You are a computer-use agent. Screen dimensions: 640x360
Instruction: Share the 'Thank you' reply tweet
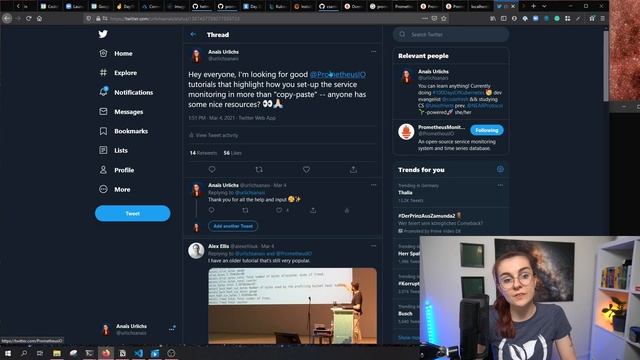pos(313,210)
